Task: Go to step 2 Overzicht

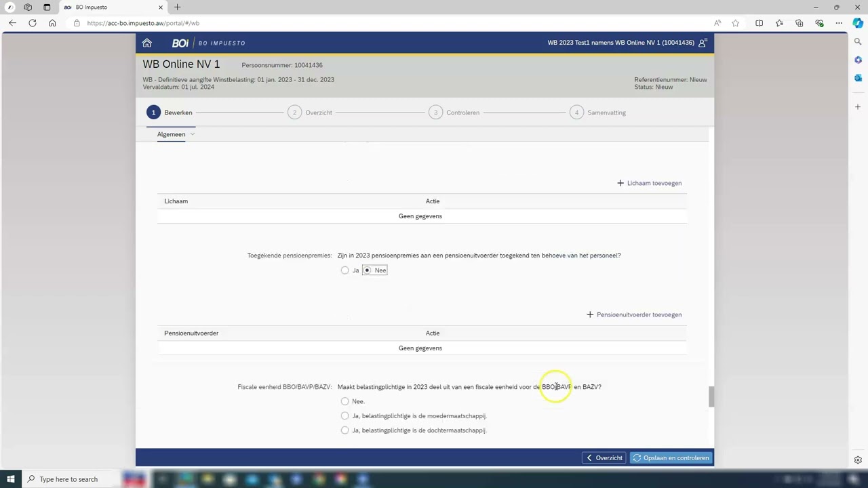Action: 310,113
